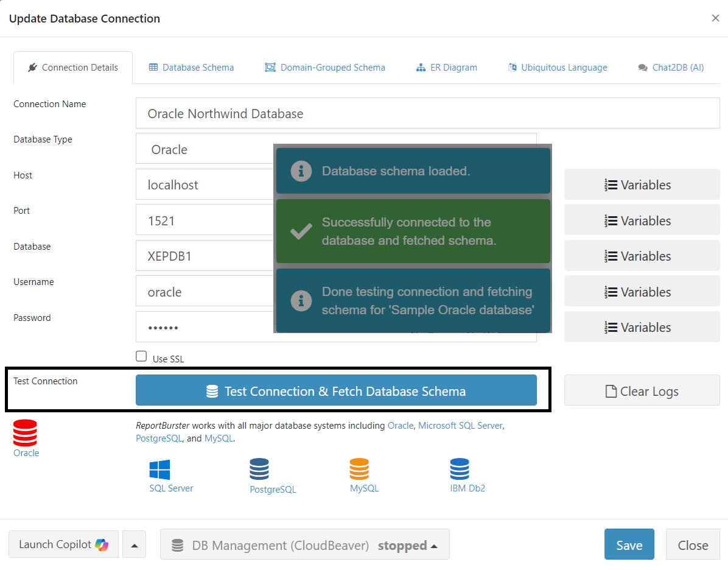Click Test Connection & Fetch Database Schema
Screen dimensions: 728x570
point(336,390)
